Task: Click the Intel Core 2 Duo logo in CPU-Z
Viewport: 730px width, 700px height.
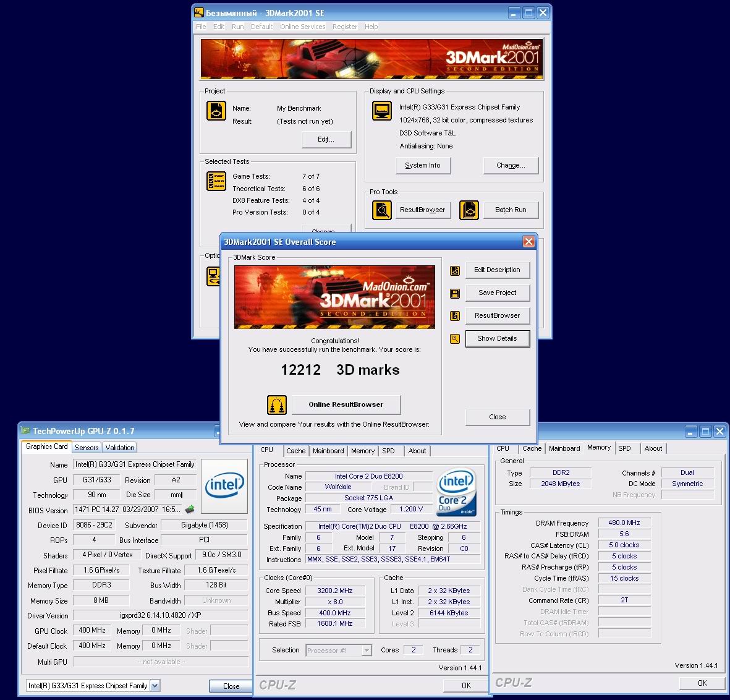Action: click(456, 492)
